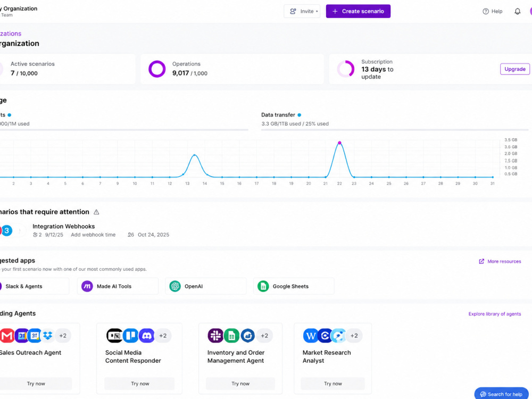
Task: Click the Gmail icon in Sales Outreach Agent
Action: 7,336
